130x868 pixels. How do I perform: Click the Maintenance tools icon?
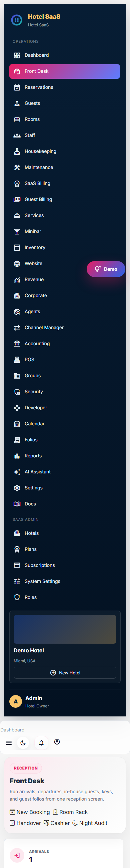pos(17,168)
